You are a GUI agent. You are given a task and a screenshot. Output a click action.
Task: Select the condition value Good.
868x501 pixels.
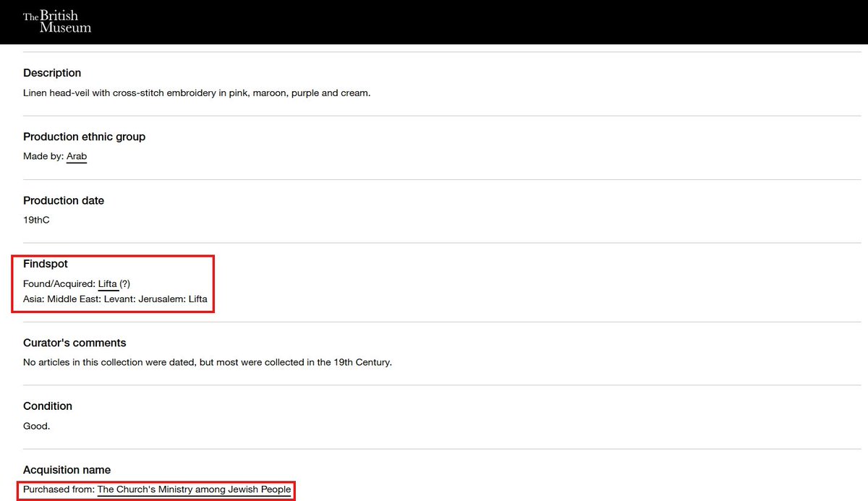[x=37, y=426]
